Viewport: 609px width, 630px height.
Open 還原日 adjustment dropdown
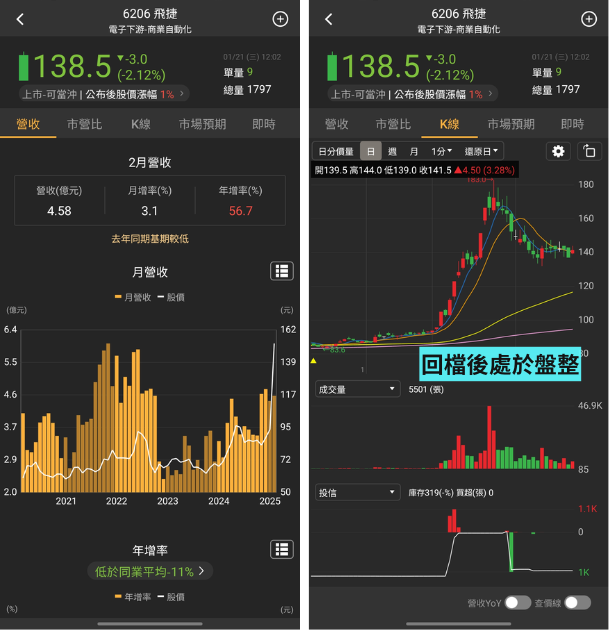[481, 151]
